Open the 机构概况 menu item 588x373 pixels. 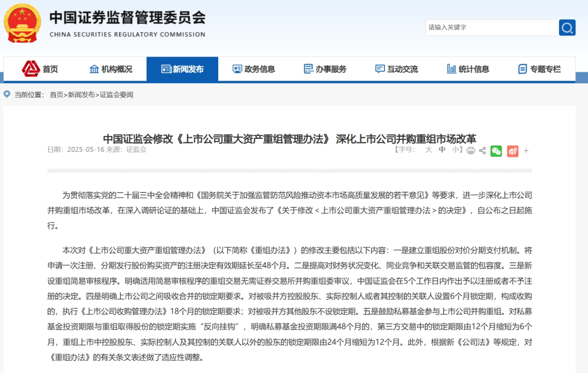pos(111,69)
